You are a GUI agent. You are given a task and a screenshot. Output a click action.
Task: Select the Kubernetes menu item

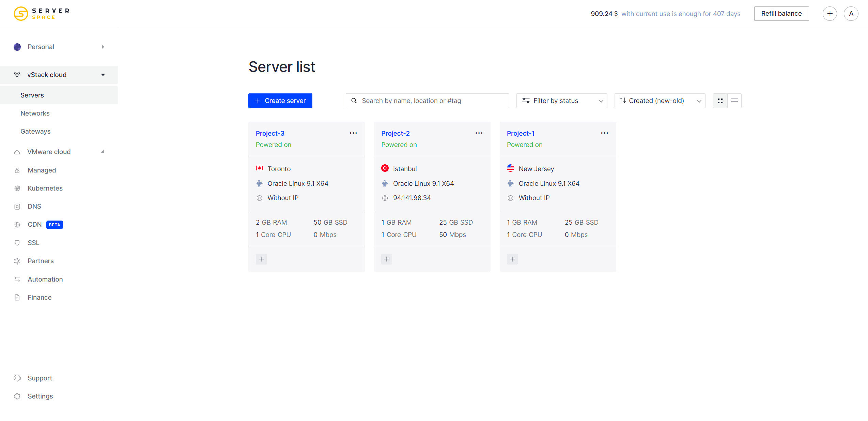point(45,188)
